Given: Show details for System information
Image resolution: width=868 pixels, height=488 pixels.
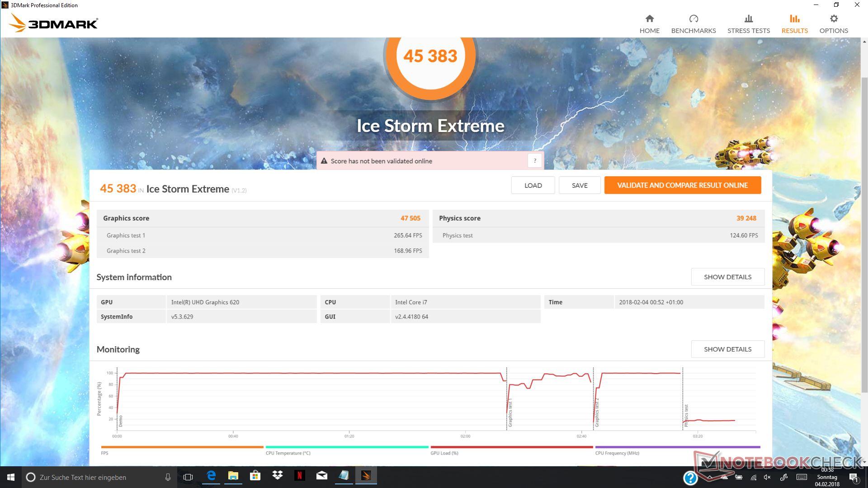Looking at the screenshot, I should [x=728, y=277].
